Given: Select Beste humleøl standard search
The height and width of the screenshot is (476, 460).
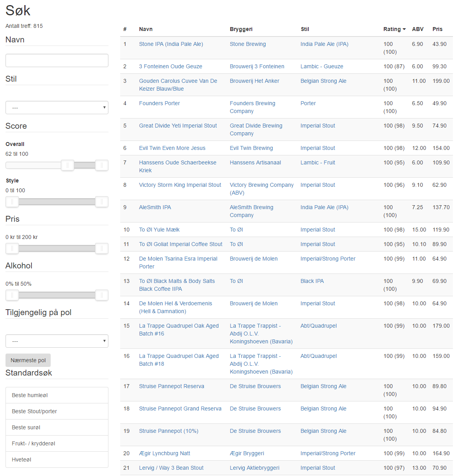Looking at the screenshot, I should coord(57,395).
